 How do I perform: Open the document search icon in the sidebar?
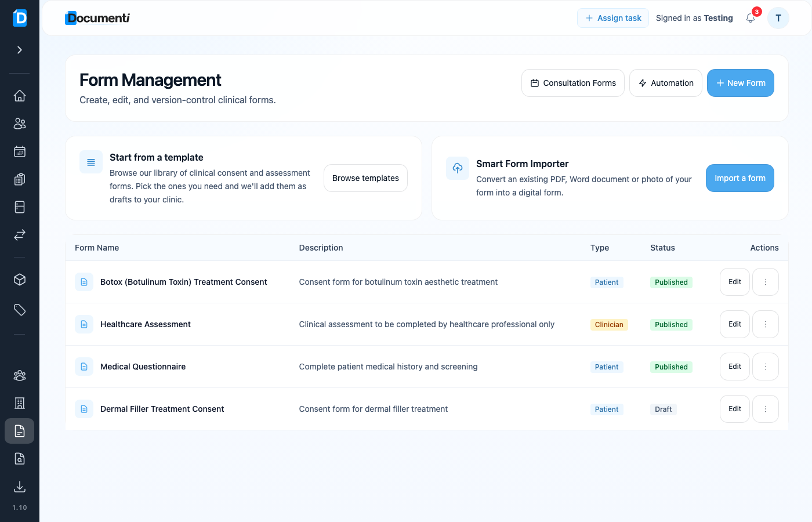click(x=20, y=459)
